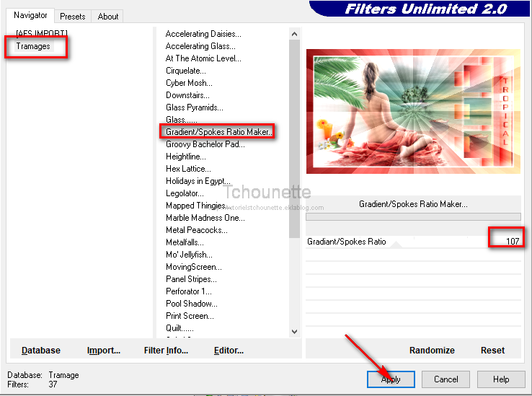532x396 pixels.
Task: Open Help for Filters Unlimited
Action: pyautogui.click(x=501, y=379)
